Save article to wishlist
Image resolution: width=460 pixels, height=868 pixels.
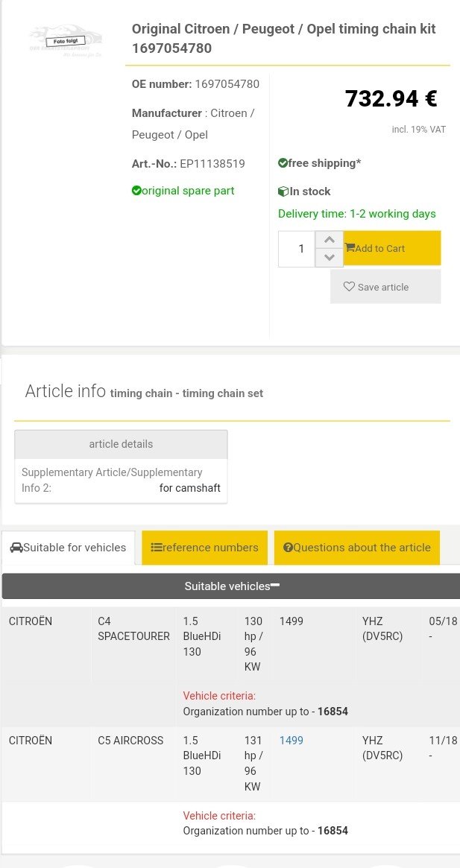coord(385,287)
